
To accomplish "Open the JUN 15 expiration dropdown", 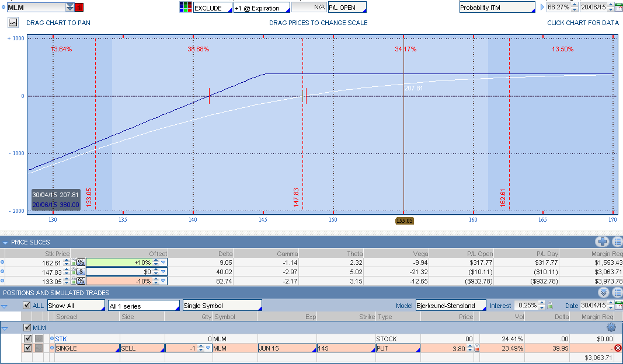I will tap(287, 348).
